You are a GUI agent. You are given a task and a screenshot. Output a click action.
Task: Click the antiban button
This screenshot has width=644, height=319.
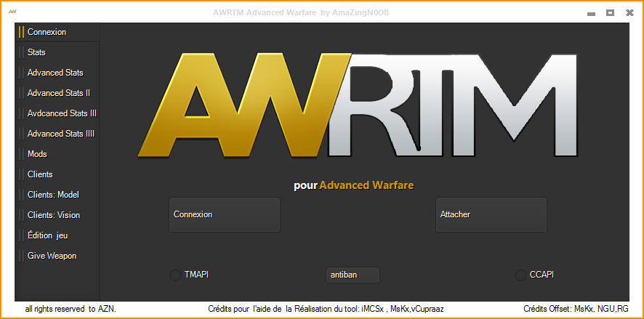pyautogui.click(x=353, y=275)
